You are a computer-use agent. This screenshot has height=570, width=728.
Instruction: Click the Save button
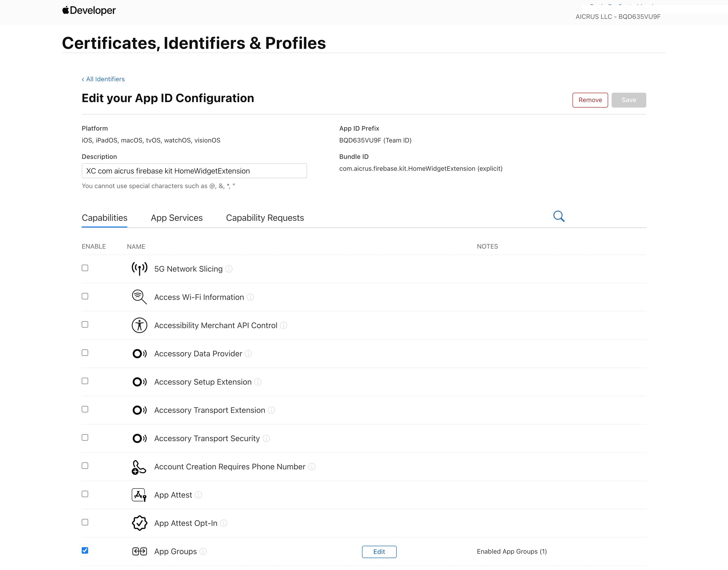(x=629, y=100)
